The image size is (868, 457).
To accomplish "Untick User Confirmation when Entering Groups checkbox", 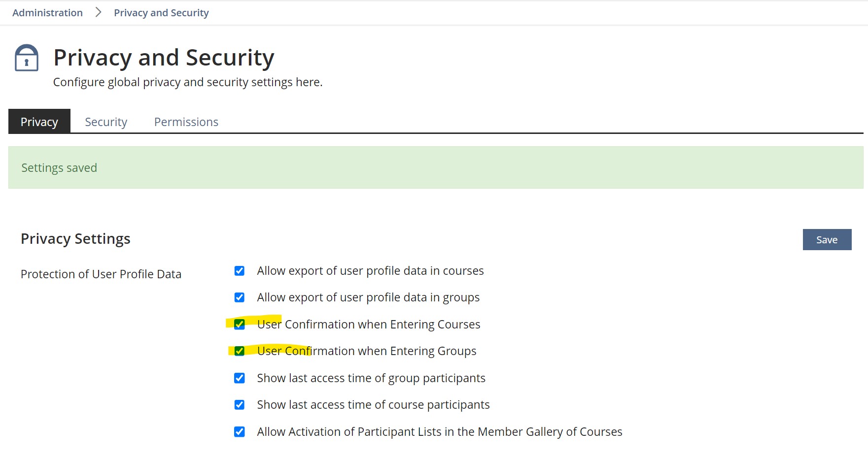I will (240, 351).
